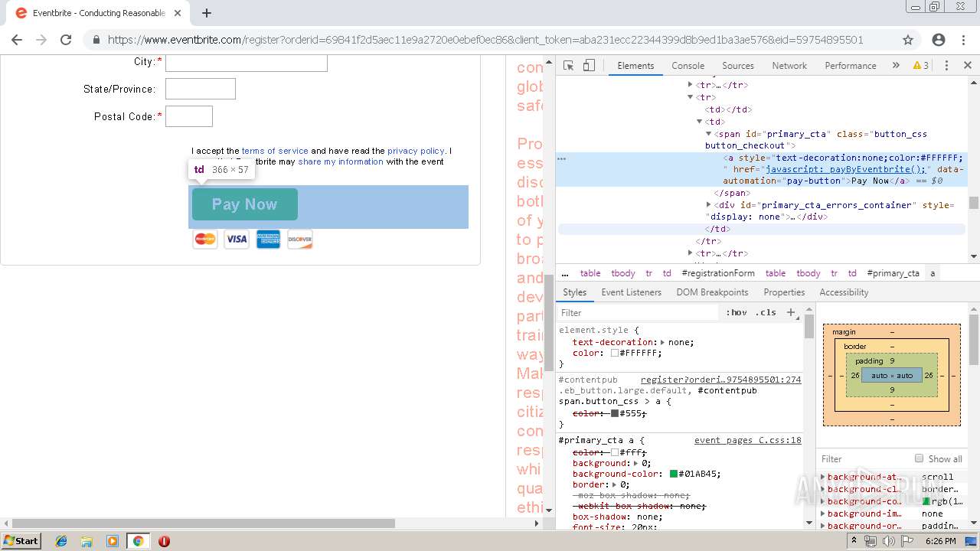
Task: Expand the border shorthand value
Action: 614,484
